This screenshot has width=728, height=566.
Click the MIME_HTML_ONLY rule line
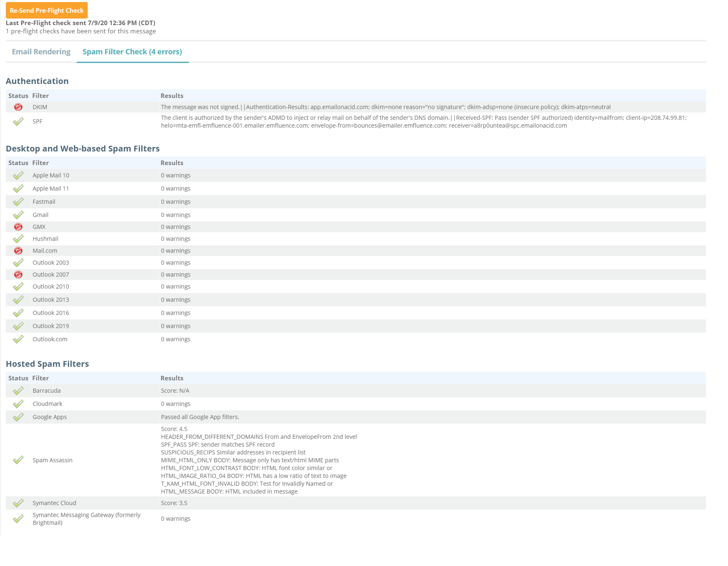click(x=250, y=460)
